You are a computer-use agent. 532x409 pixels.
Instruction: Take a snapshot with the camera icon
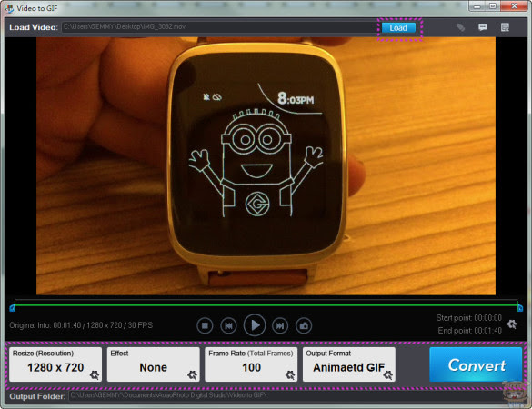click(304, 326)
